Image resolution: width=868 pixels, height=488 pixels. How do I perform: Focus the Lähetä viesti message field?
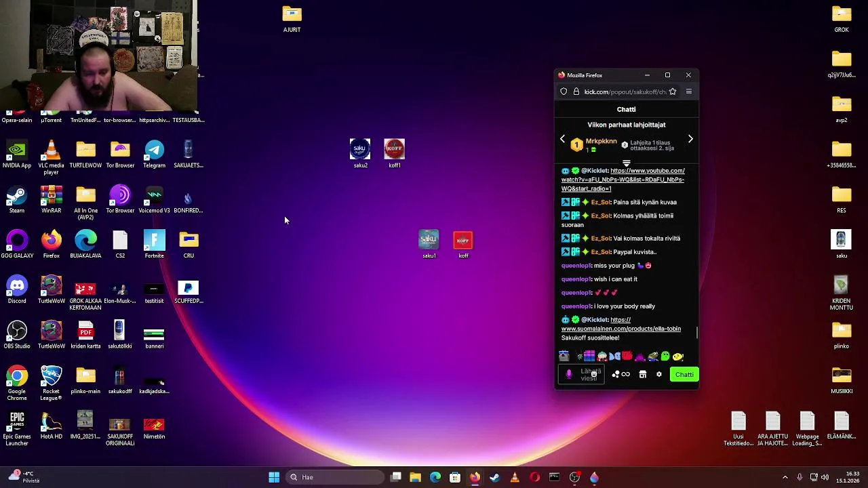tap(581, 375)
